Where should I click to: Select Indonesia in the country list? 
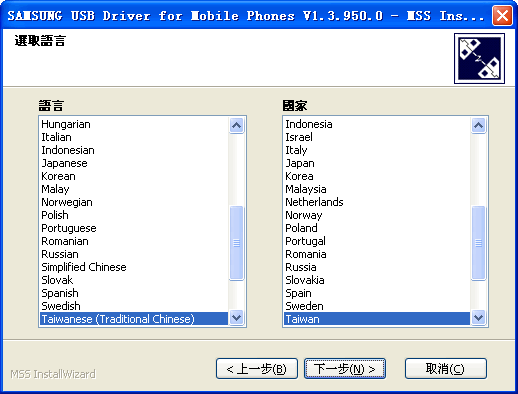point(377,124)
